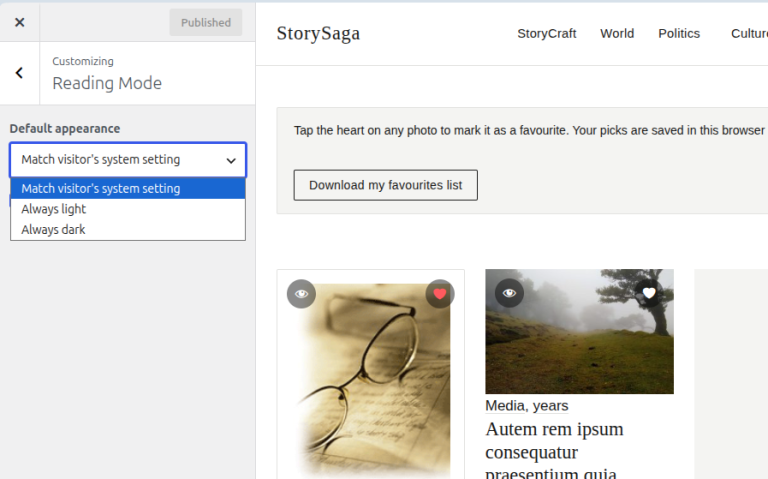Click the eye icon on the foggy landscape photo

(509, 293)
